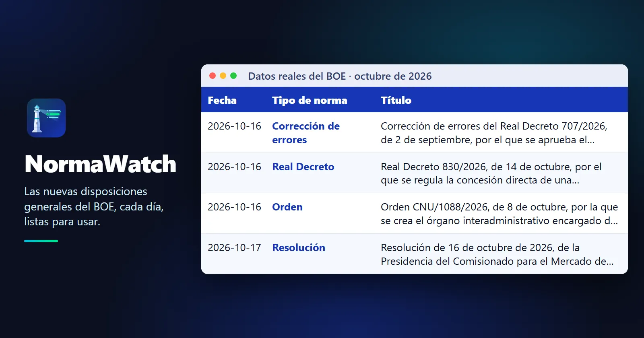Open the "Orden" norm type link
Screen dimensions: 644x338
tap(287, 207)
